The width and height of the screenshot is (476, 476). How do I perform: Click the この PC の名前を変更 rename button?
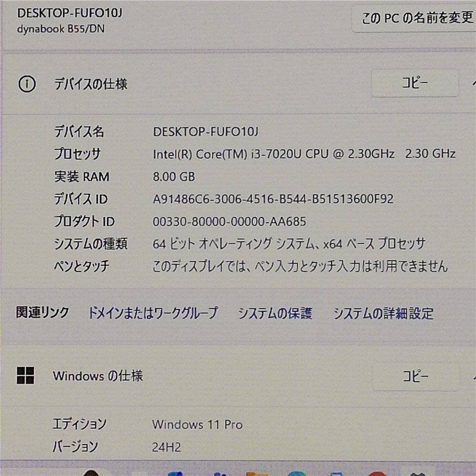(414, 19)
